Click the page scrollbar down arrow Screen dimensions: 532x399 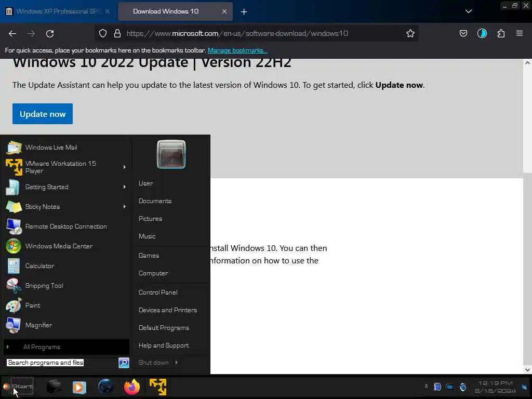tap(527, 369)
